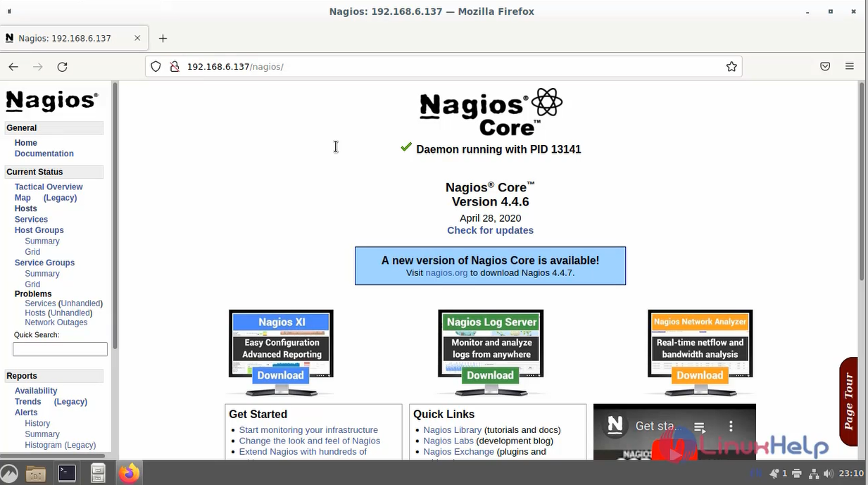The width and height of the screenshot is (868, 485).
Task: Click the Nagios logo in sidebar
Action: tap(51, 101)
